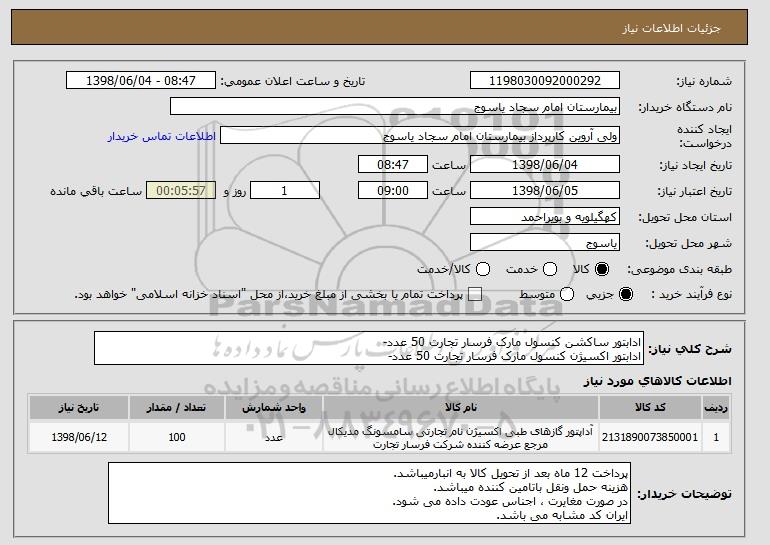Screen dimensions: 770x545
Task: Click the delivery province کهگیلویه و بویراحمد field
Action: click(545, 217)
